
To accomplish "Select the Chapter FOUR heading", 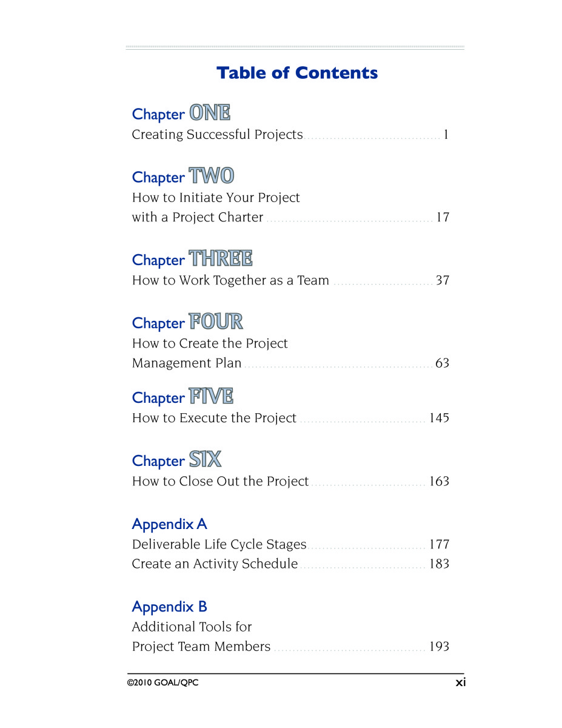I will point(187,322).
